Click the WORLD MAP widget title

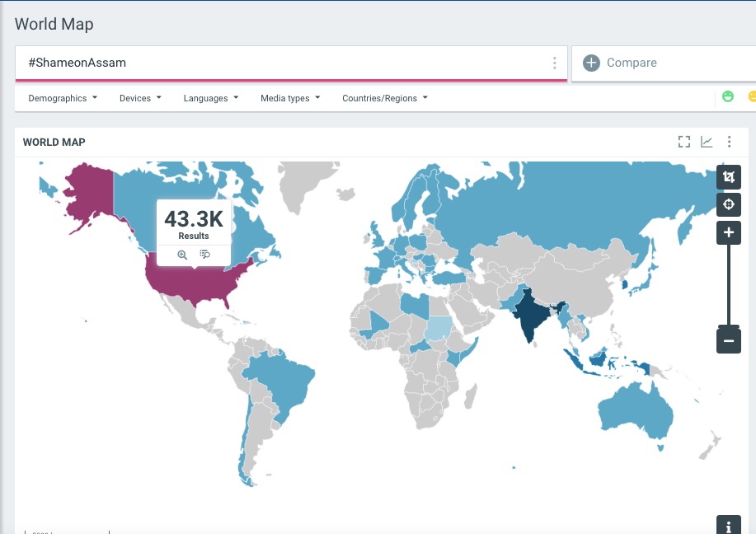[54, 143]
